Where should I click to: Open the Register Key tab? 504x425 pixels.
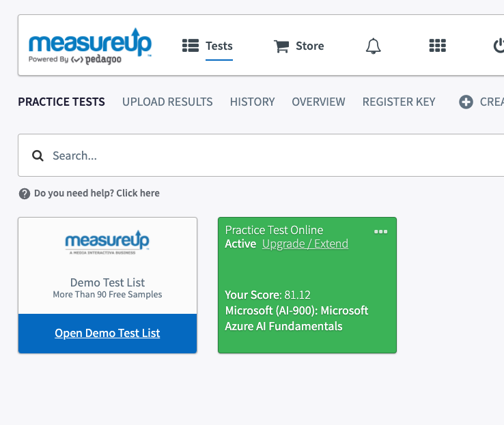coord(399,102)
